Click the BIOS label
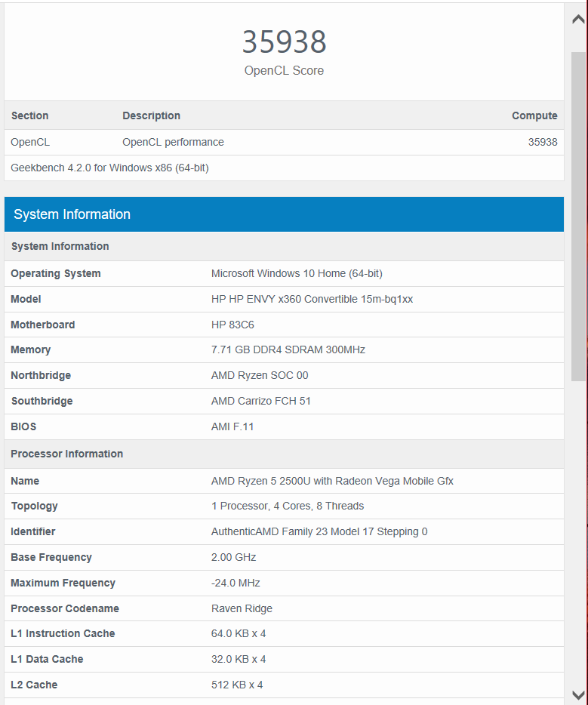 (x=23, y=426)
